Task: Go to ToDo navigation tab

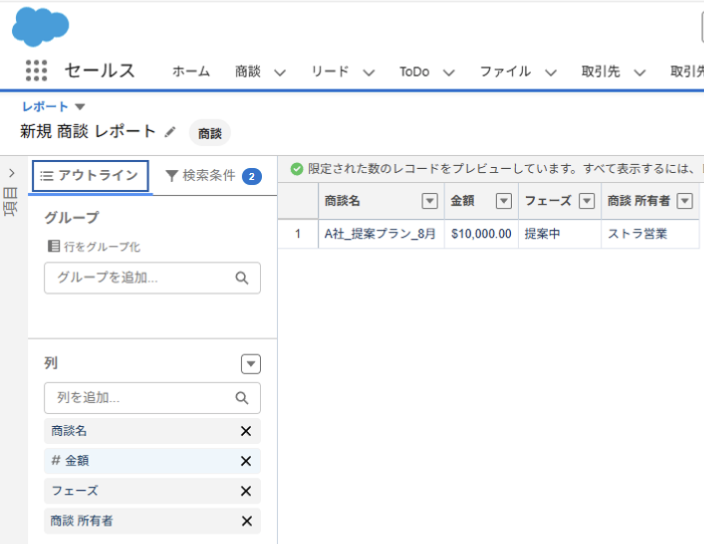Action: 414,71
